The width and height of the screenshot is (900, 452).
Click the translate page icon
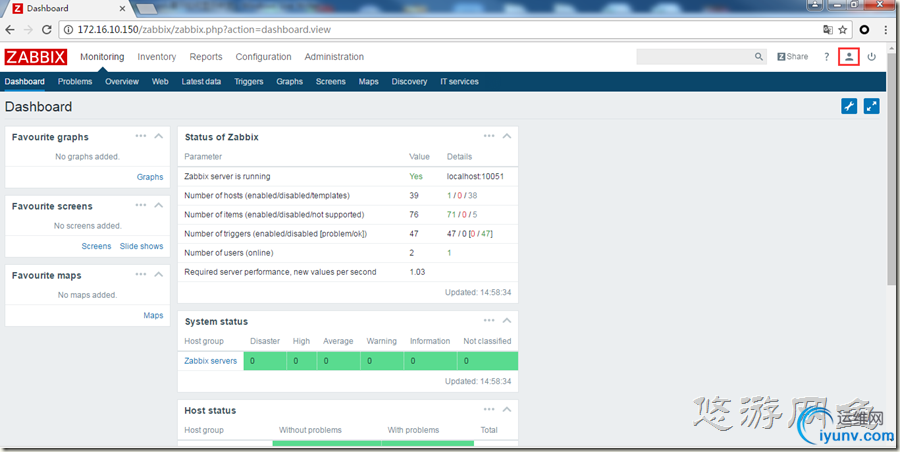click(x=828, y=29)
